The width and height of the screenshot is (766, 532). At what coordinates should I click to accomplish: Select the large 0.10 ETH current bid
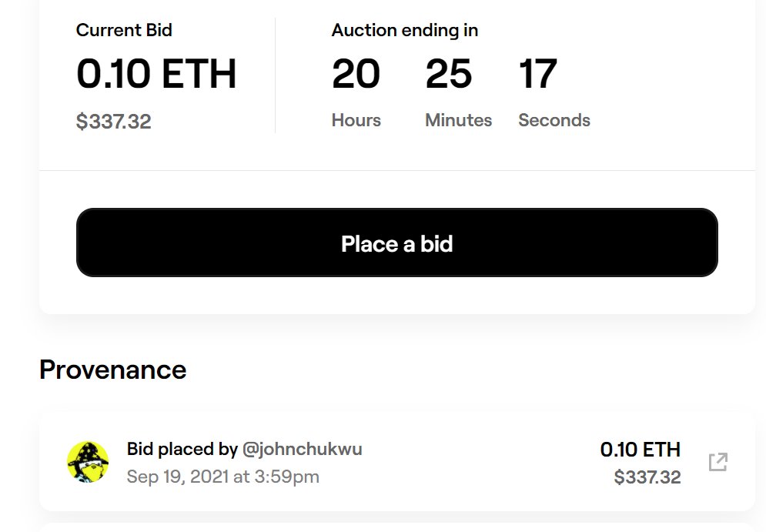pos(156,74)
